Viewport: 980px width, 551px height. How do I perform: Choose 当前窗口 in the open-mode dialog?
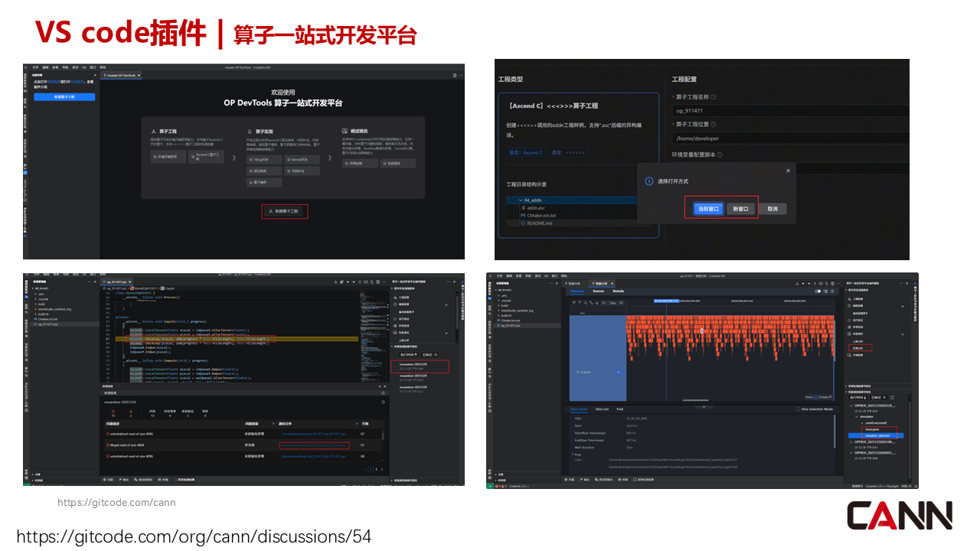(708, 209)
